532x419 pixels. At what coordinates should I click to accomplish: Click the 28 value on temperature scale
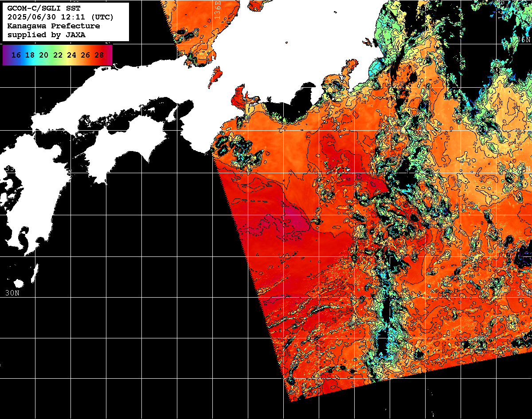(99, 55)
